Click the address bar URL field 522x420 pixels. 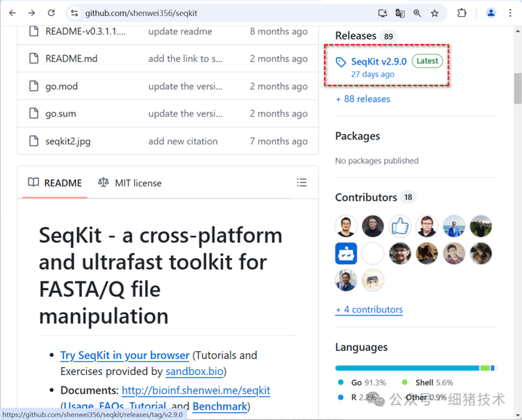coord(217,13)
